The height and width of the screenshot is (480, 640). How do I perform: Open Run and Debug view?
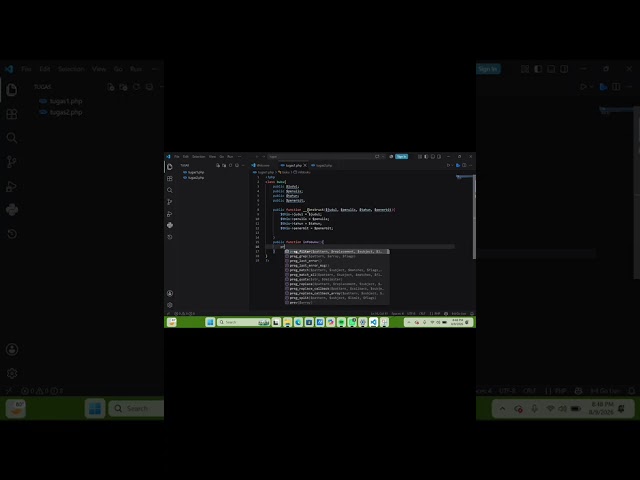click(170, 214)
